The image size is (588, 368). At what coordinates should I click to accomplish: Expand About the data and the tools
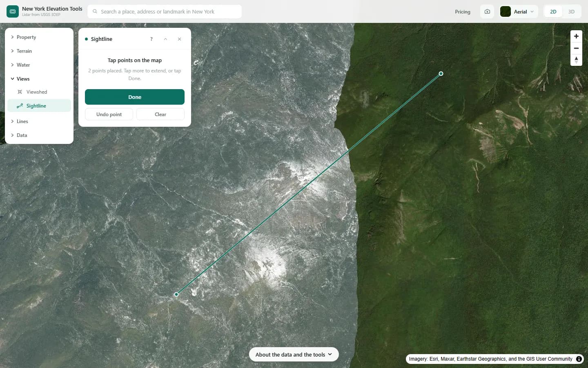(294, 355)
